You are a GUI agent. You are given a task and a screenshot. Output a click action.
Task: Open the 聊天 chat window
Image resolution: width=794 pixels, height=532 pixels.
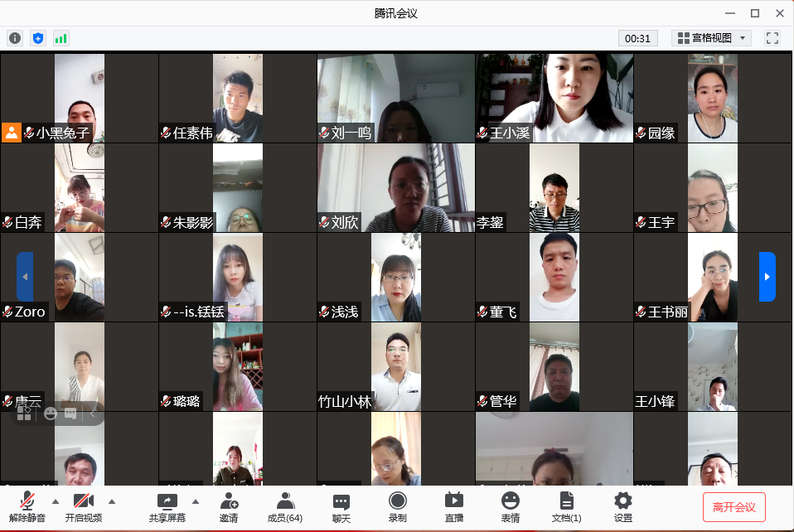tap(341, 507)
